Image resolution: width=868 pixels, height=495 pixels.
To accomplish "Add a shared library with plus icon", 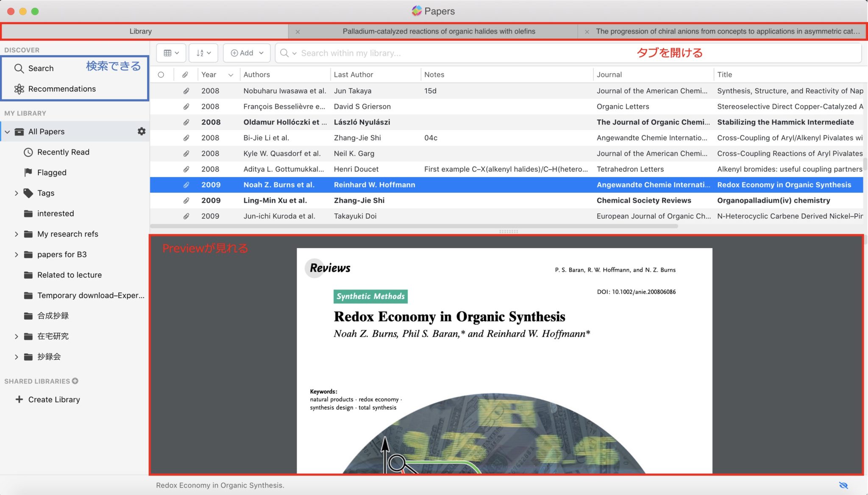I will 75,381.
